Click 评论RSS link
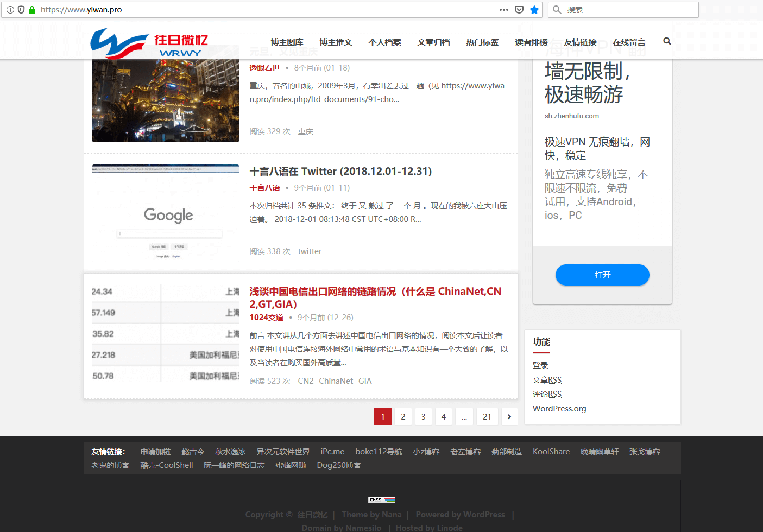This screenshot has width=763, height=532. [547, 394]
